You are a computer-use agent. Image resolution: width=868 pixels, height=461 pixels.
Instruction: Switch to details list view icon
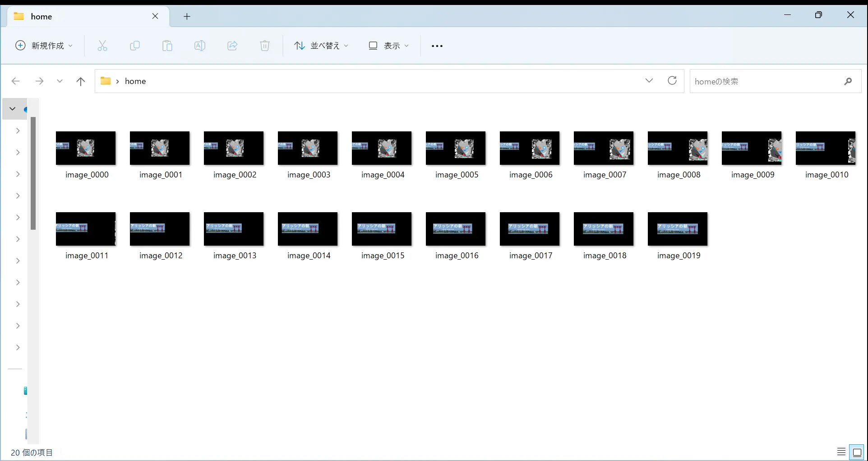click(841, 452)
